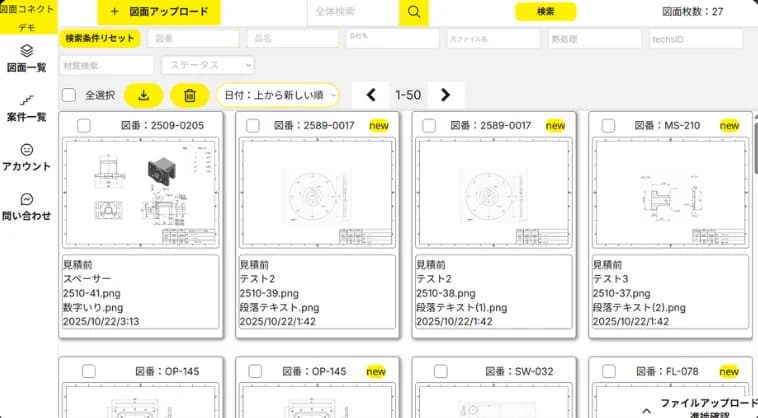Check the 段落テキスト(1).png card checkbox
Viewport: 758px width, 418px height.
click(429, 126)
